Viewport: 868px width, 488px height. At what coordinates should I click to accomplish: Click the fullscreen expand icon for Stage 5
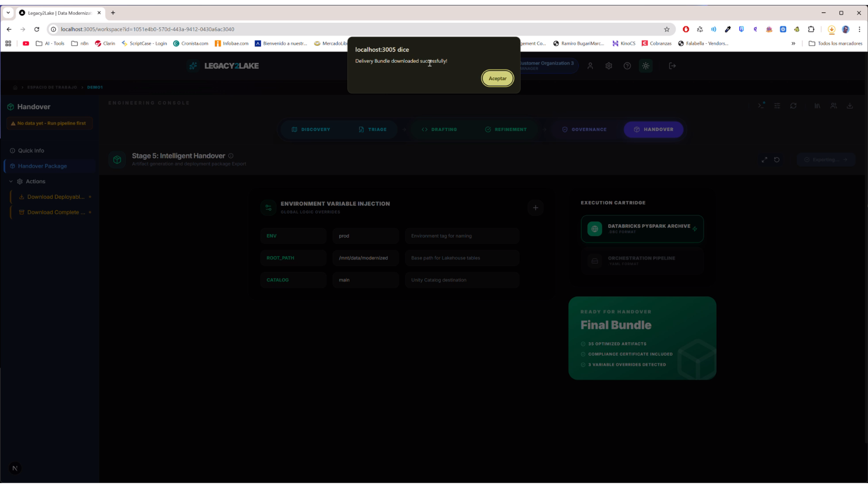click(x=764, y=160)
